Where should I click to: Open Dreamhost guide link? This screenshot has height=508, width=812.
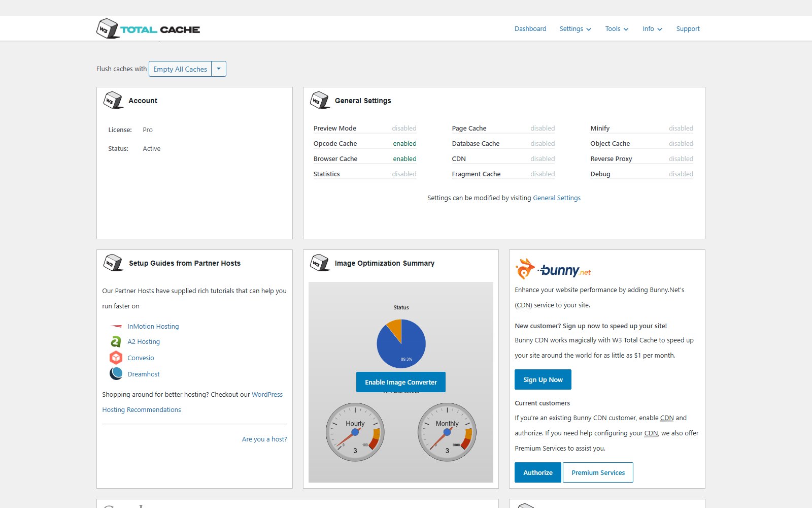144,374
